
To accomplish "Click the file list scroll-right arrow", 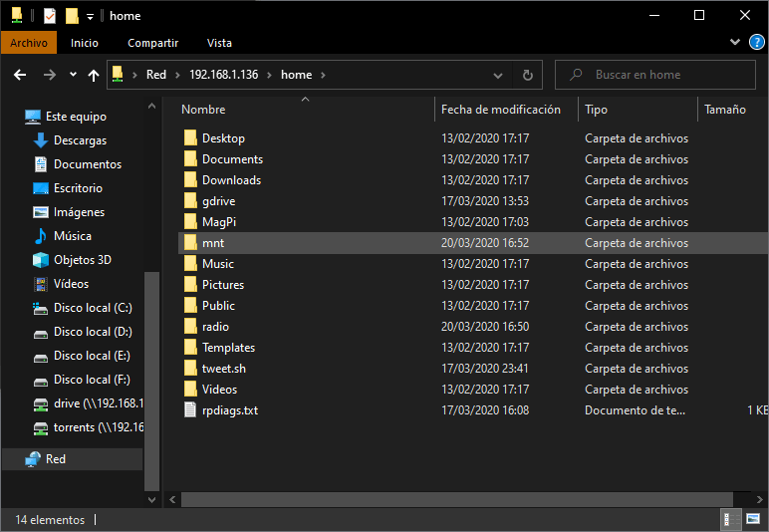I will [x=759, y=500].
